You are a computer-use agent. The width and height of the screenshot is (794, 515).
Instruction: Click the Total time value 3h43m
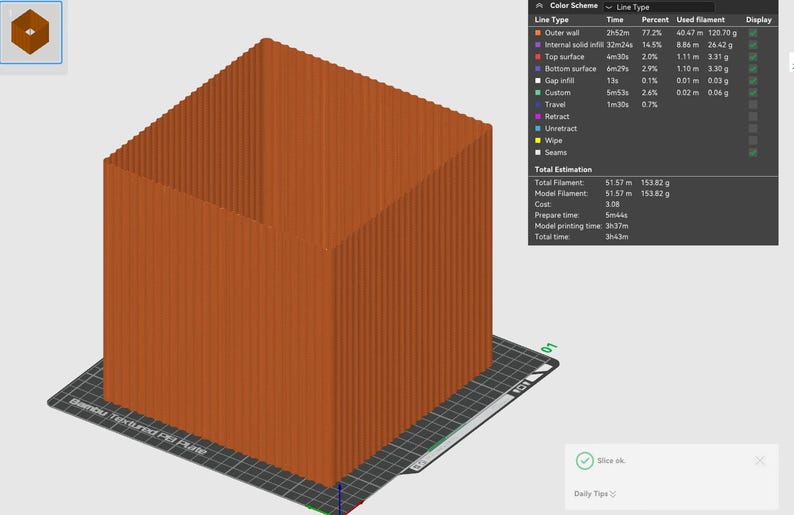(617, 237)
